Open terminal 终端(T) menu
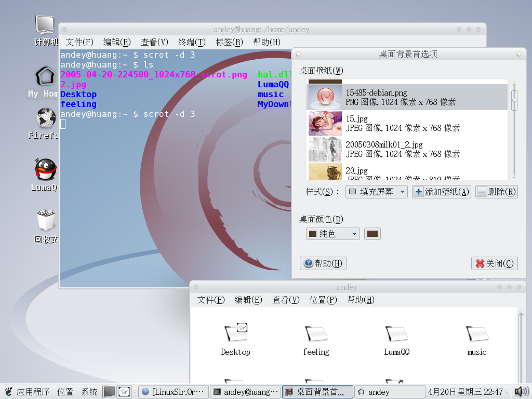 coord(192,42)
